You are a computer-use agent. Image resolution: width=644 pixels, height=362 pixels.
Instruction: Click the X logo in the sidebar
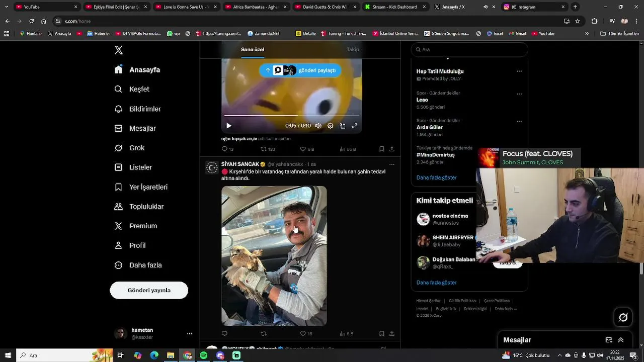119,50
